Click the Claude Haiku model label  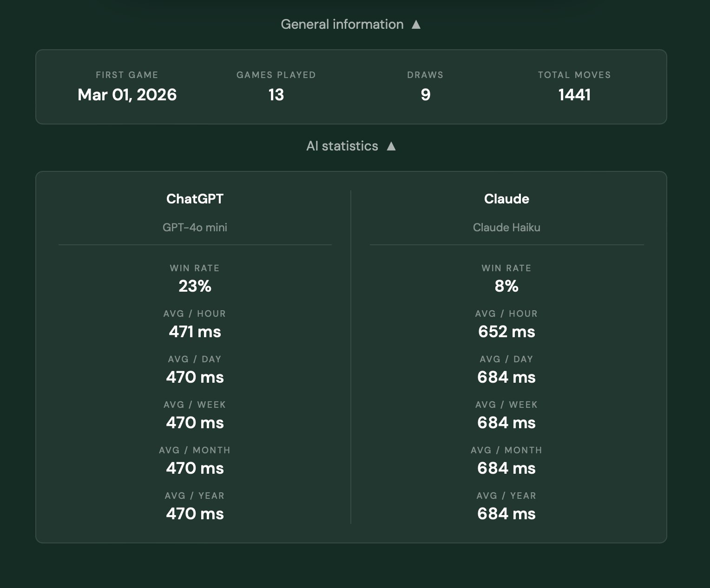point(506,228)
